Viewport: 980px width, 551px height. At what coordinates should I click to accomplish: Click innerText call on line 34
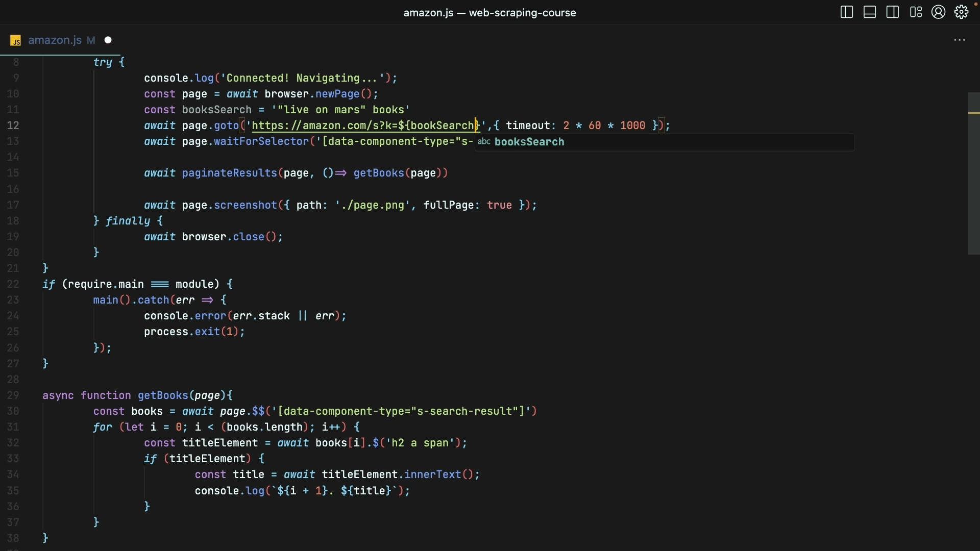click(x=433, y=474)
